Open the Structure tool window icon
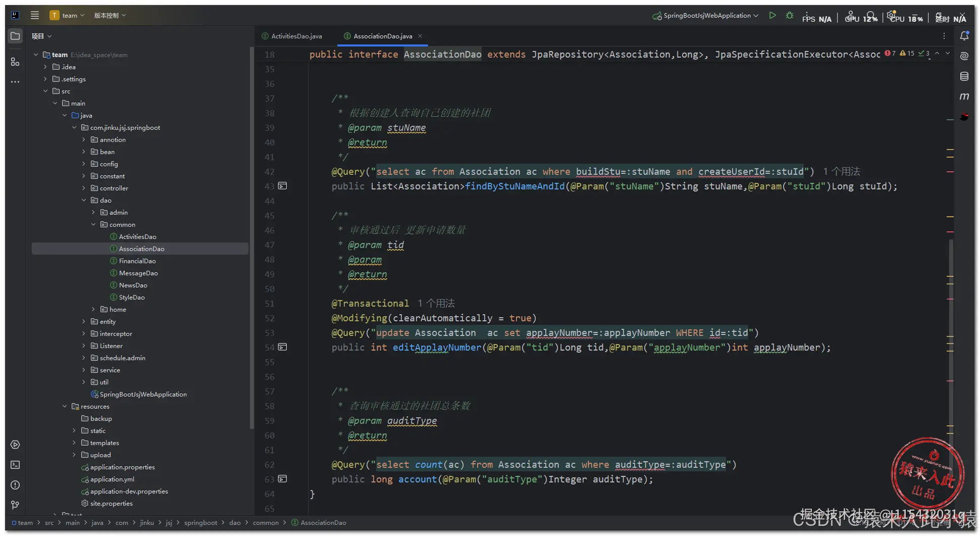980x536 pixels. pos(15,62)
